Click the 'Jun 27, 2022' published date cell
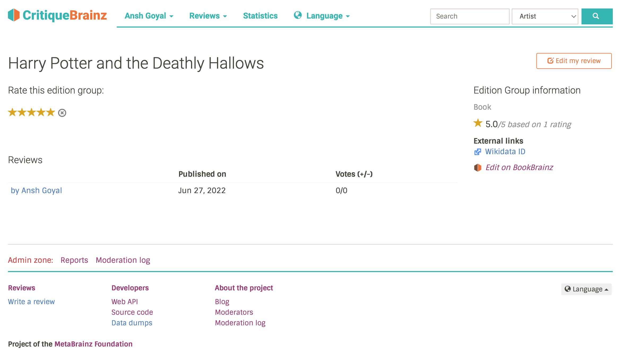The width and height of the screenshot is (625, 364). point(202,190)
